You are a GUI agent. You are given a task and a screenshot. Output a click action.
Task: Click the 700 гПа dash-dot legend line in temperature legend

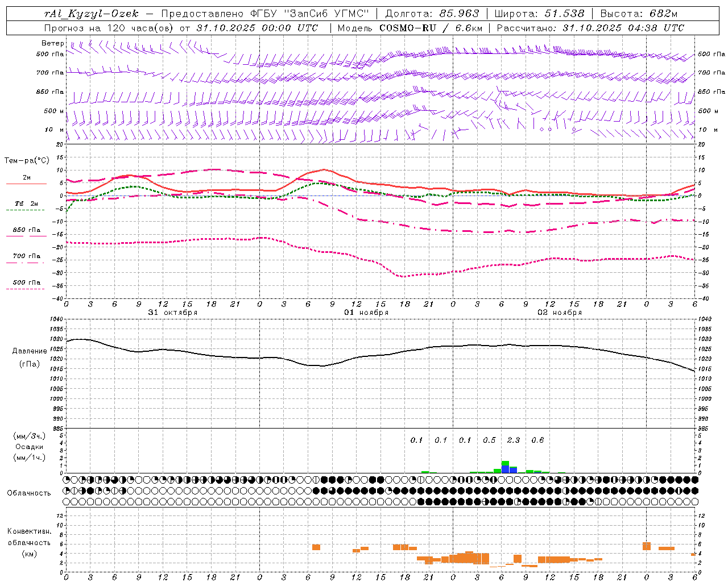click(x=26, y=263)
